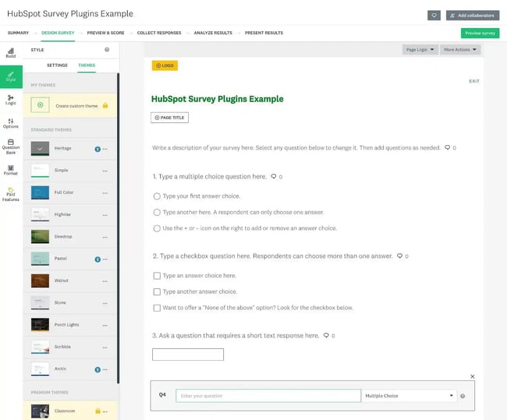507x420 pixels.
Task: Switch to the Settings tab in Style panel
Action: tap(57, 65)
